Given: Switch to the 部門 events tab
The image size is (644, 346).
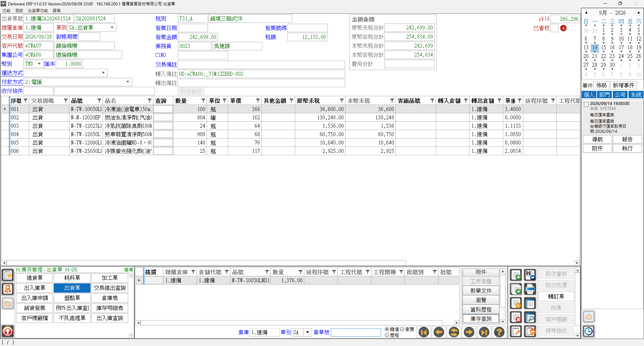Looking at the screenshot, I should tap(604, 95).
